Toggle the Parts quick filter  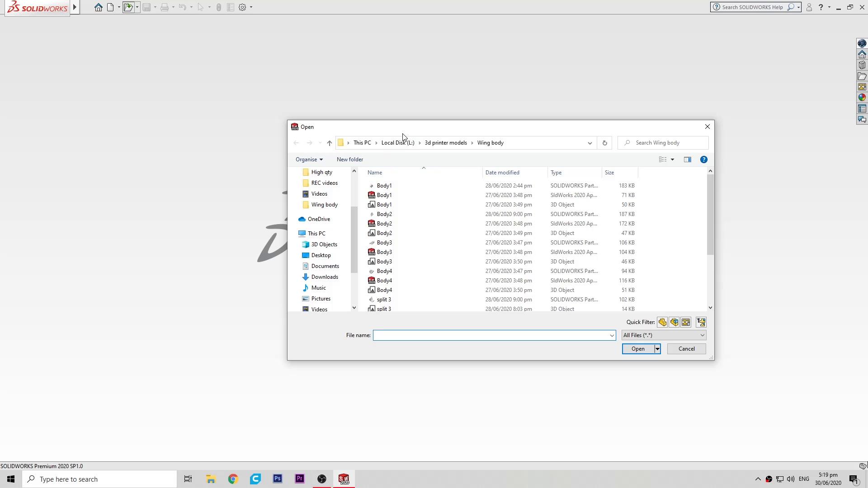[662, 322]
